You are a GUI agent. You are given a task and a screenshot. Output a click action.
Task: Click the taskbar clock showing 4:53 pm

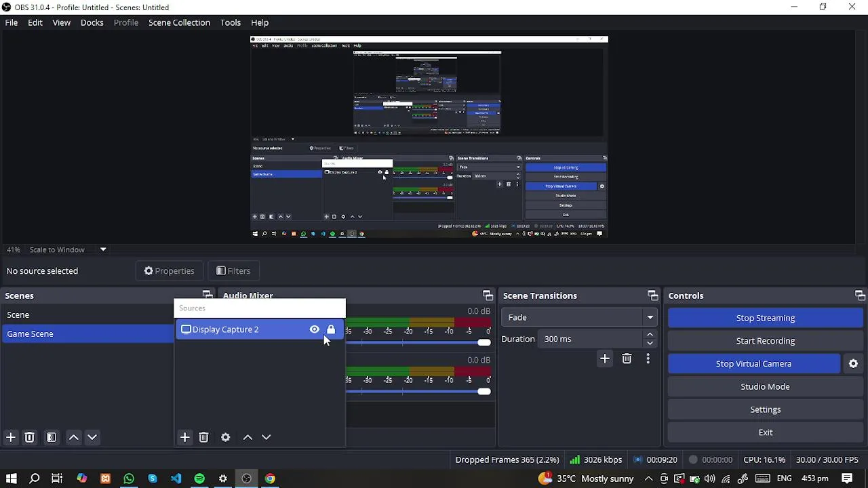tap(814, 479)
